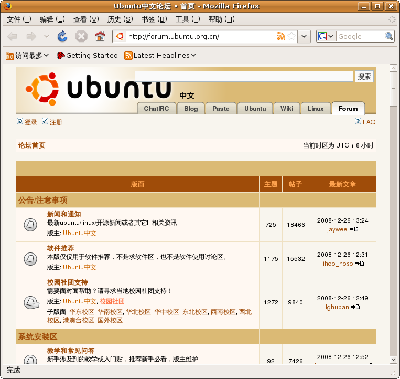Open the 工具 (Tools) menu
Image resolution: width=400 pixels, height=379 pixels.
(x=188, y=20)
